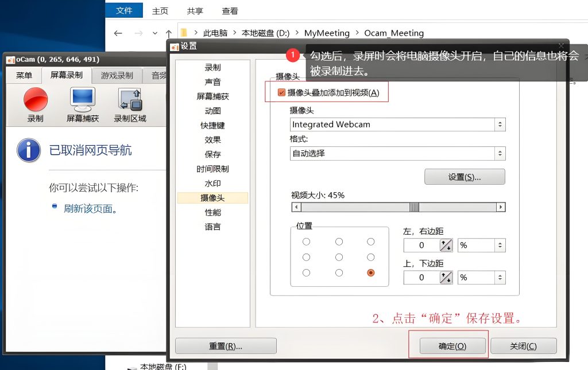Open the Integrated Webcam dropdown

coord(397,124)
